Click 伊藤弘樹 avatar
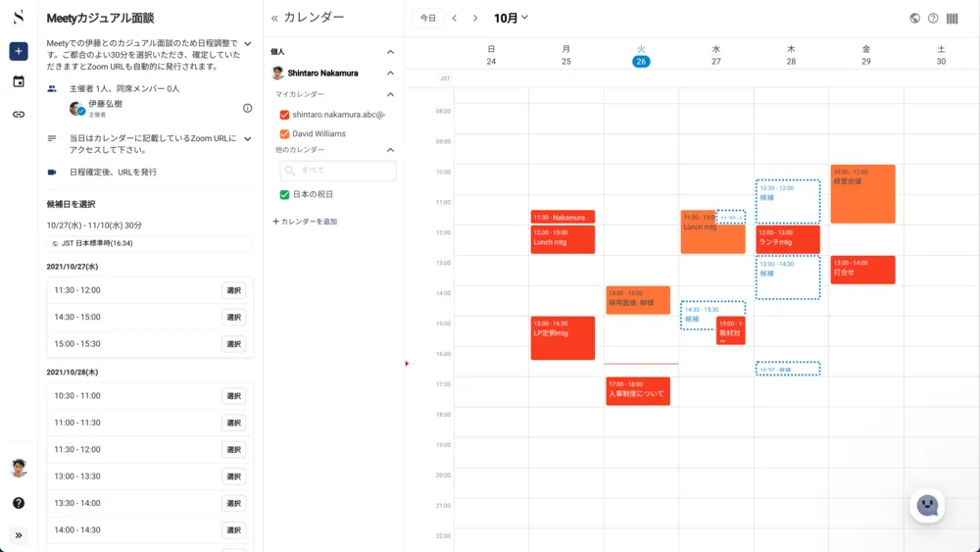This screenshot has height=552, width=980. tap(76, 109)
